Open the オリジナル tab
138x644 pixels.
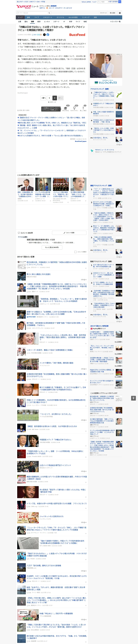click(60, 17)
